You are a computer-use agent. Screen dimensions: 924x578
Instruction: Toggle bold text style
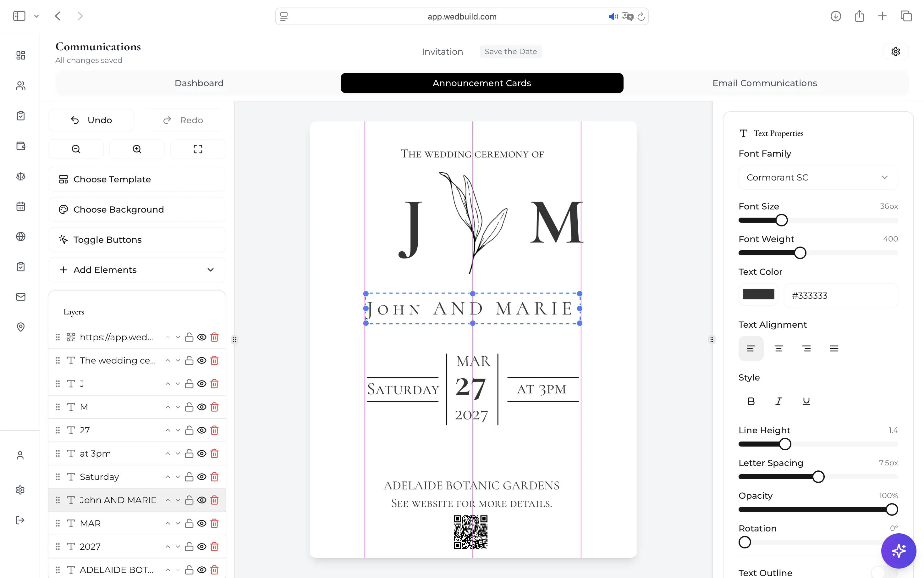pyautogui.click(x=751, y=401)
